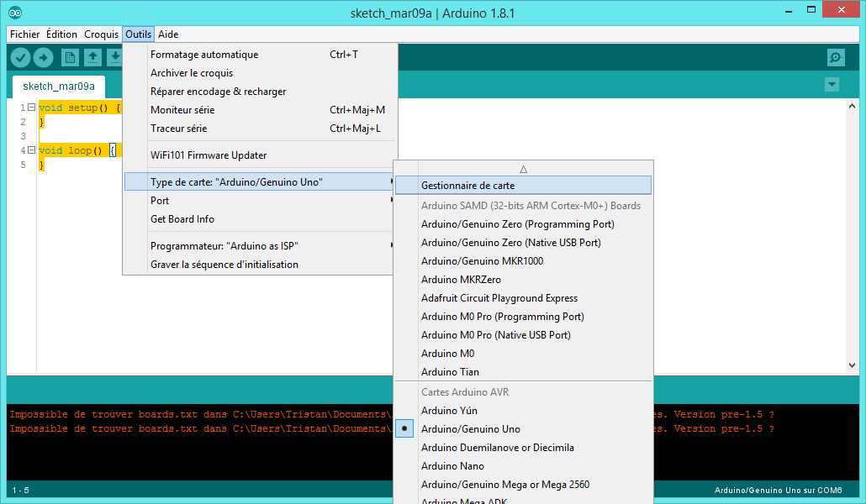Image resolution: width=866 pixels, height=504 pixels.
Task: Open the Croquis menu
Action: (101, 34)
